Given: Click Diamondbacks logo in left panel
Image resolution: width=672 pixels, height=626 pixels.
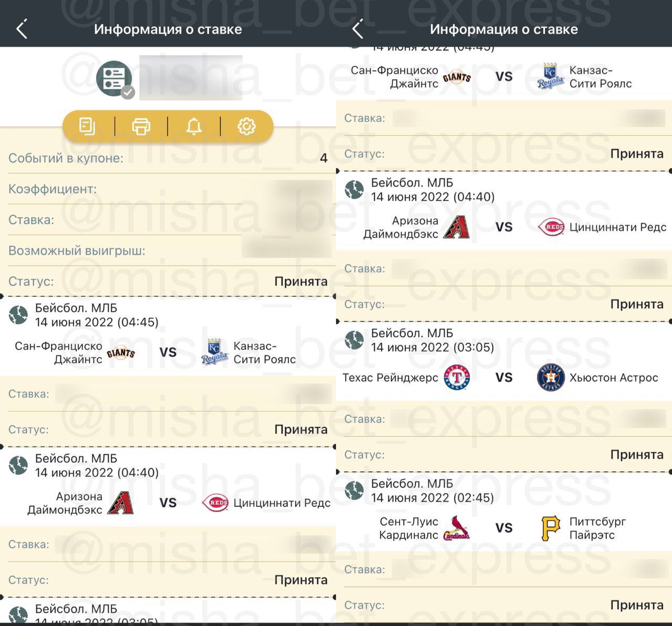Looking at the screenshot, I should pos(120,503).
